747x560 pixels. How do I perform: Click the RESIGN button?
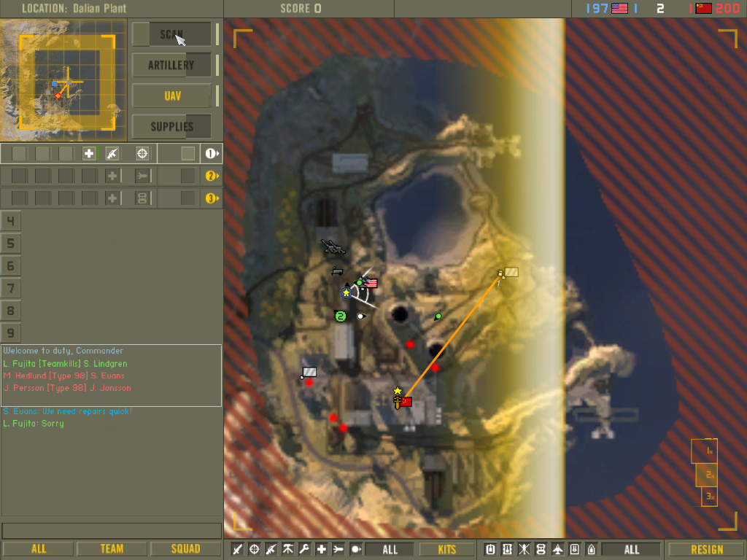(707, 550)
